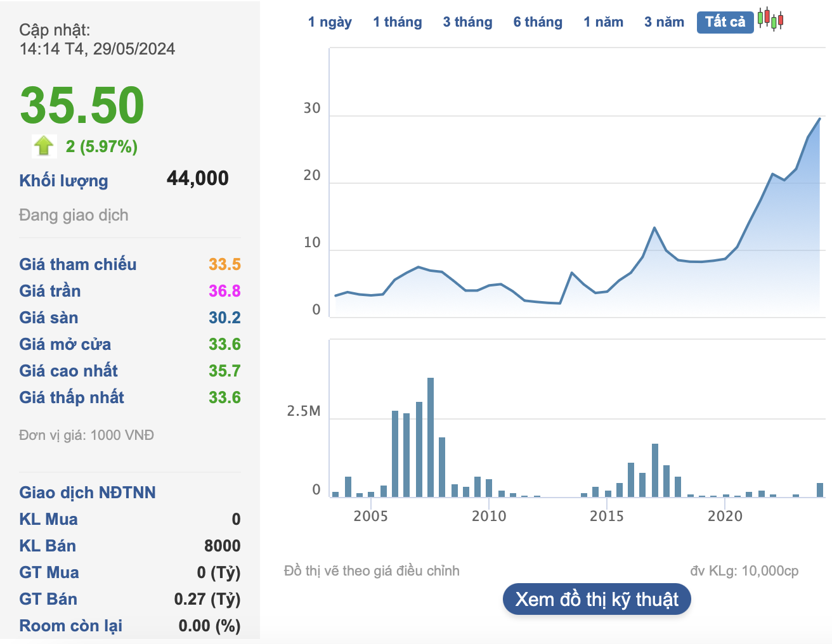
Task: Click the 'Đơn vị giá: 1000 VNĐ' note
Action: (86, 435)
